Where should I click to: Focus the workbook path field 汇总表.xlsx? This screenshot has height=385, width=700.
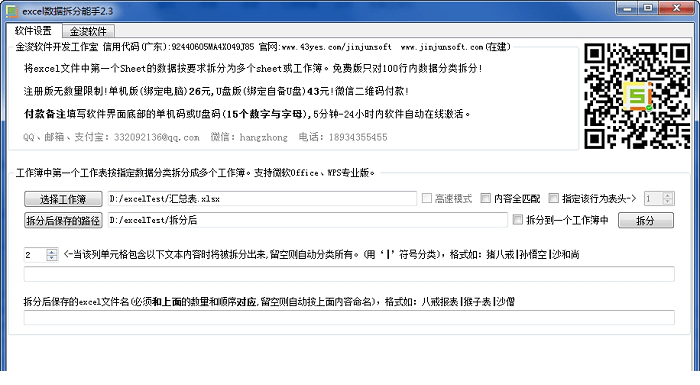click(x=262, y=199)
